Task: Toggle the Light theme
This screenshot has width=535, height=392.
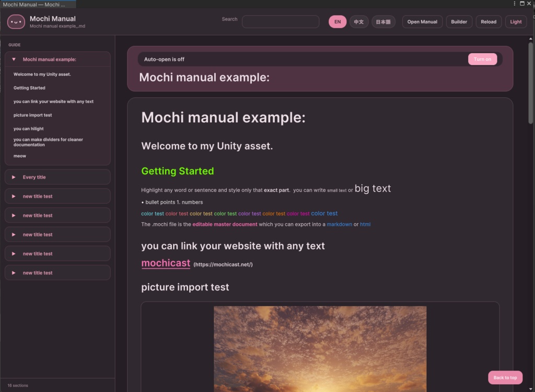Action: click(x=516, y=22)
